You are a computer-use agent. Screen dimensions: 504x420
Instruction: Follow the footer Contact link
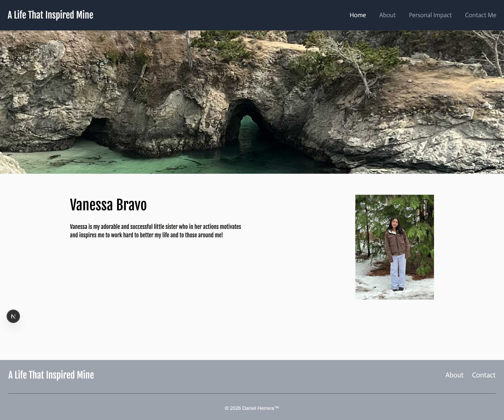(x=483, y=375)
